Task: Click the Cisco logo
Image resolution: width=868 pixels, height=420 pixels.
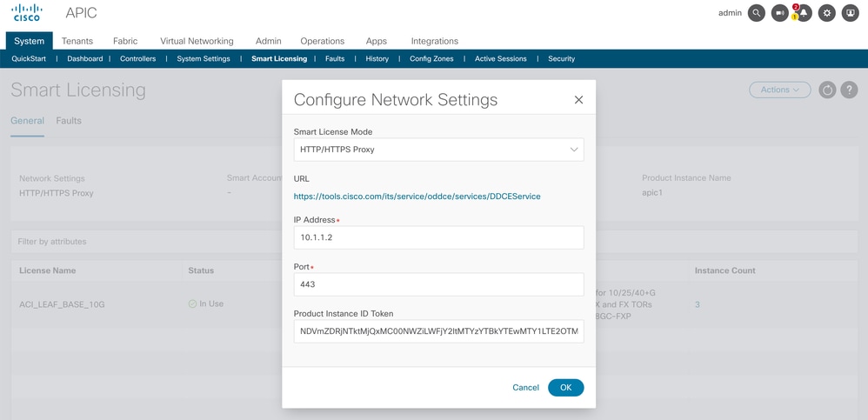Action: (27, 13)
